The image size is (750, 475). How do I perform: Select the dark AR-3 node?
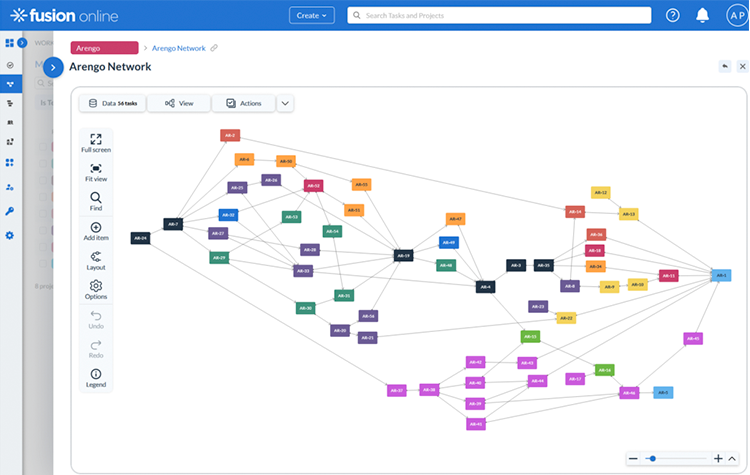516,265
